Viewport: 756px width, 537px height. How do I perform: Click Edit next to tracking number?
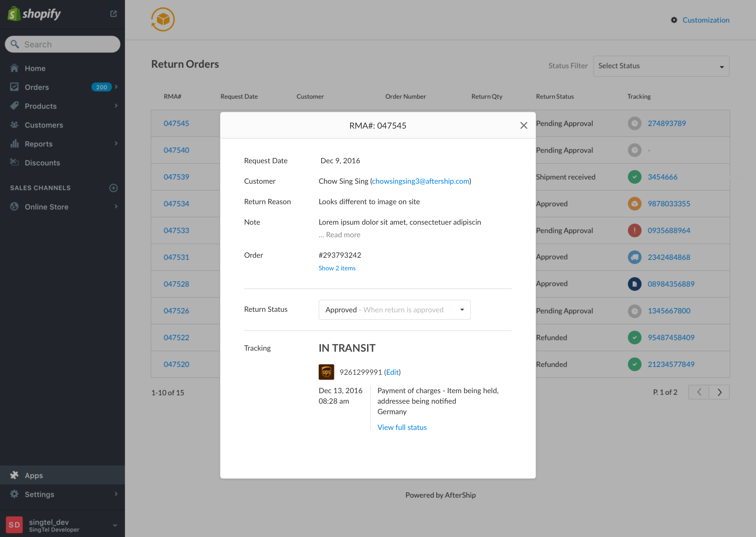(x=392, y=372)
